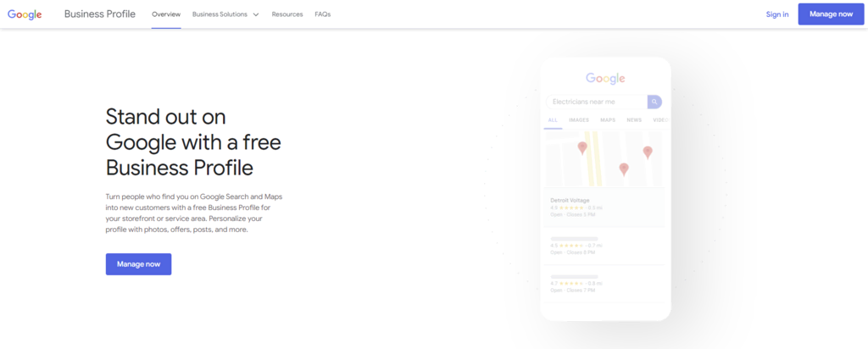Click the 'Turn people who find you' paragraph
868x349 pixels.
194,213
